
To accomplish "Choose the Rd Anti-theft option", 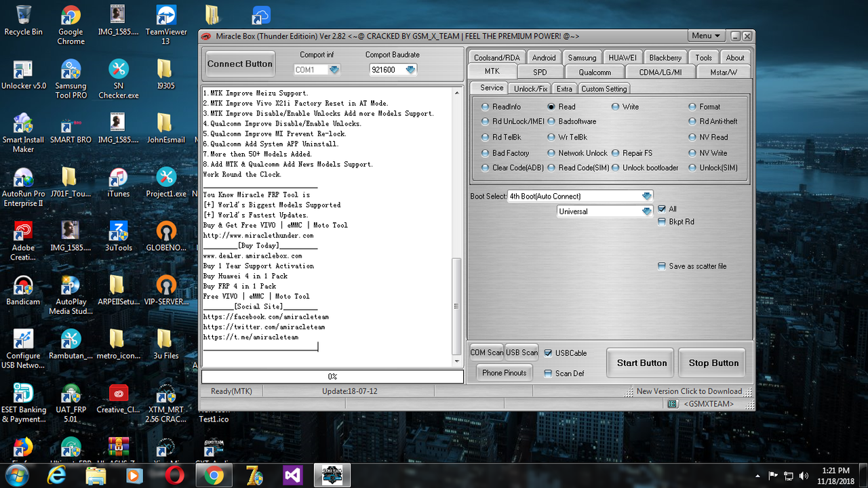I will (713, 121).
